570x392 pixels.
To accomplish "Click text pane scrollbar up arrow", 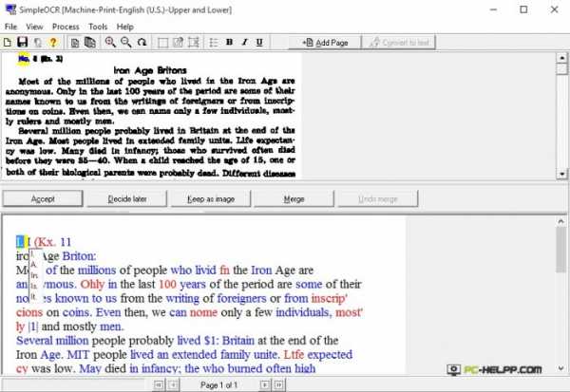I will [560, 221].
